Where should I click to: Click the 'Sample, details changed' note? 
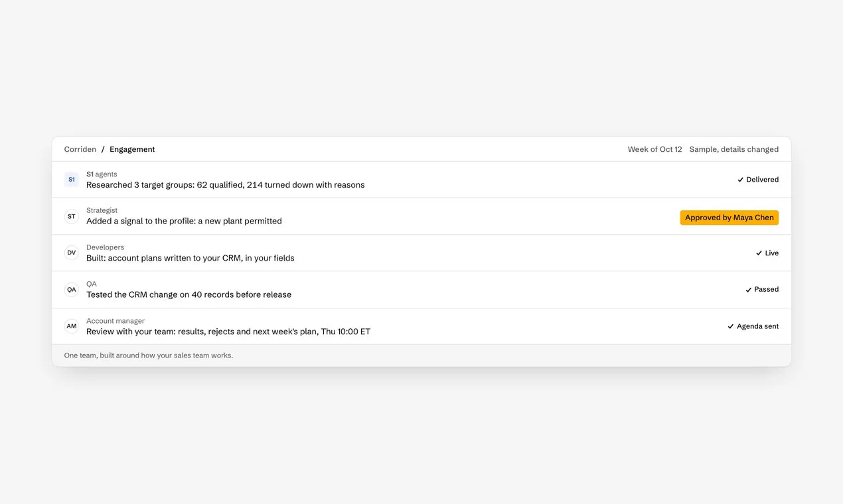click(x=734, y=149)
